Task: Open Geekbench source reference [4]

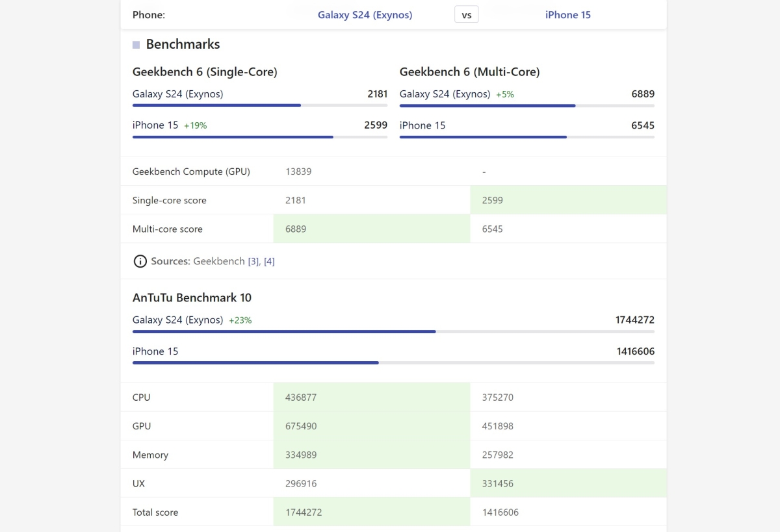Action: [269, 261]
